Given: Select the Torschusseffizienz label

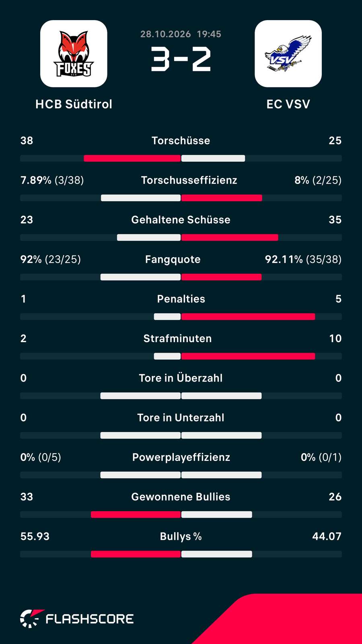Looking at the screenshot, I should (x=189, y=180).
